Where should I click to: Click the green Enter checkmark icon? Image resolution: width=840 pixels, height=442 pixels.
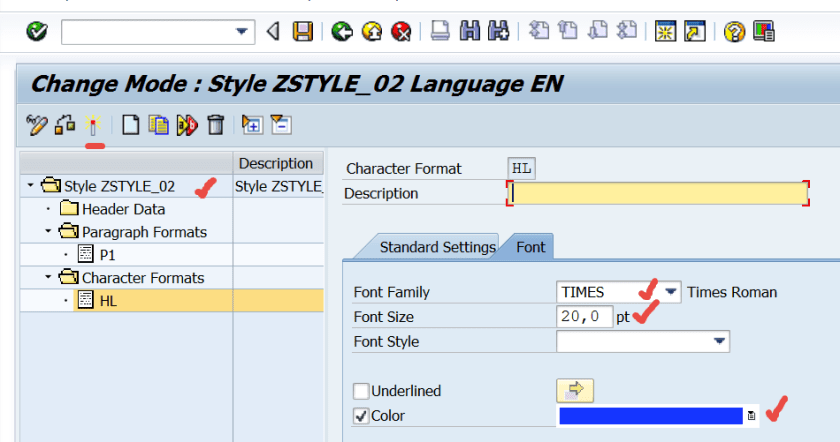point(36,32)
